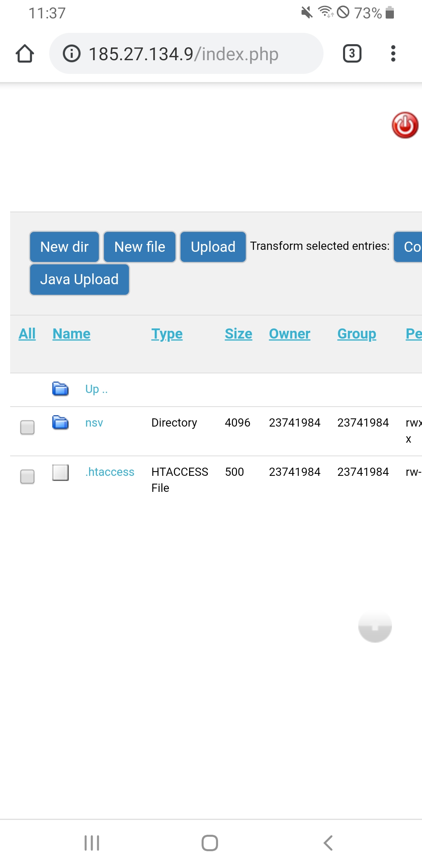
Task: Select the .htaccess file checkbox
Action: point(27,477)
